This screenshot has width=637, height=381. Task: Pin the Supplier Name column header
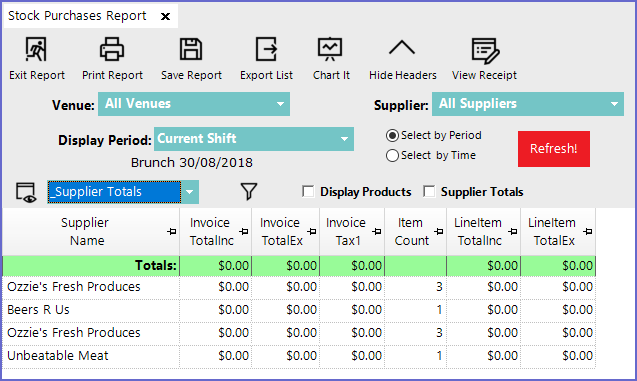coord(172,232)
